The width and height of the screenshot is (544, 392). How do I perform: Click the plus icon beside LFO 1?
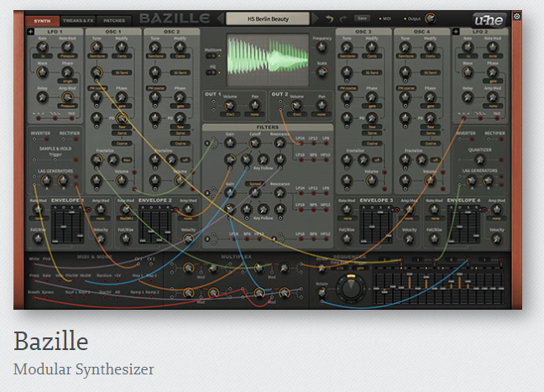point(30,32)
